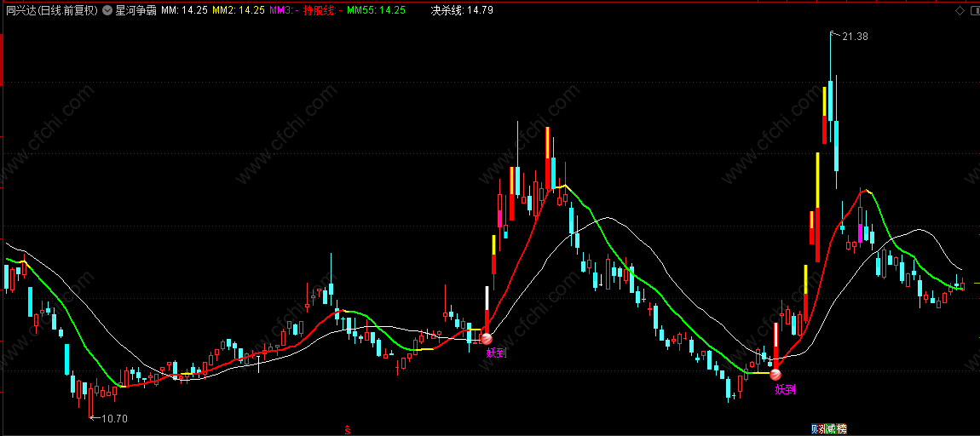This screenshot has height=436, width=980.
Task: Select the magenta MM3 indicator label
Action: point(283,10)
